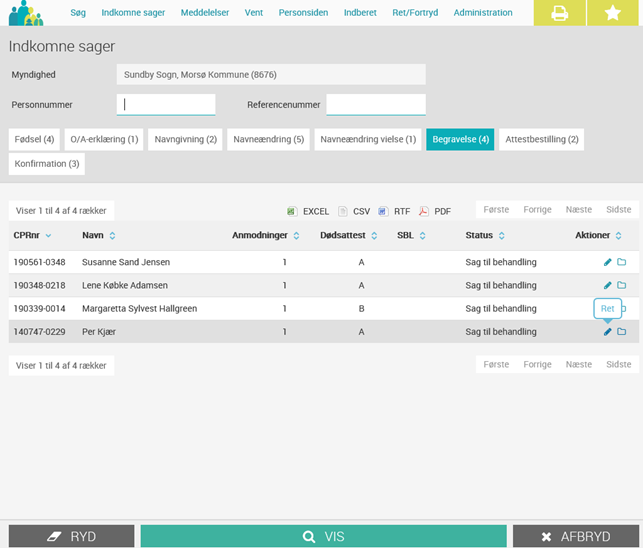Viewport: 643px width, 548px height.
Task: Sort by CPRnr column arrow
Action: [x=48, y=235]
